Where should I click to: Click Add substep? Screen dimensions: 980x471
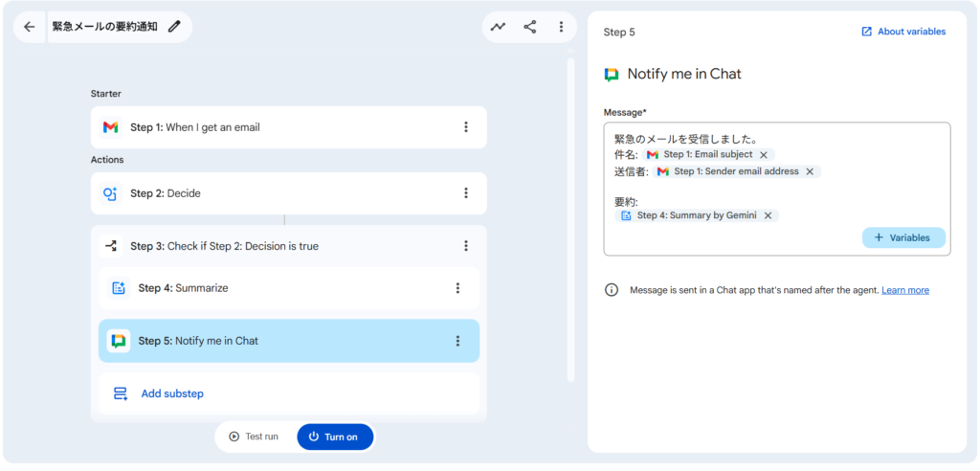tap(172, 393)
